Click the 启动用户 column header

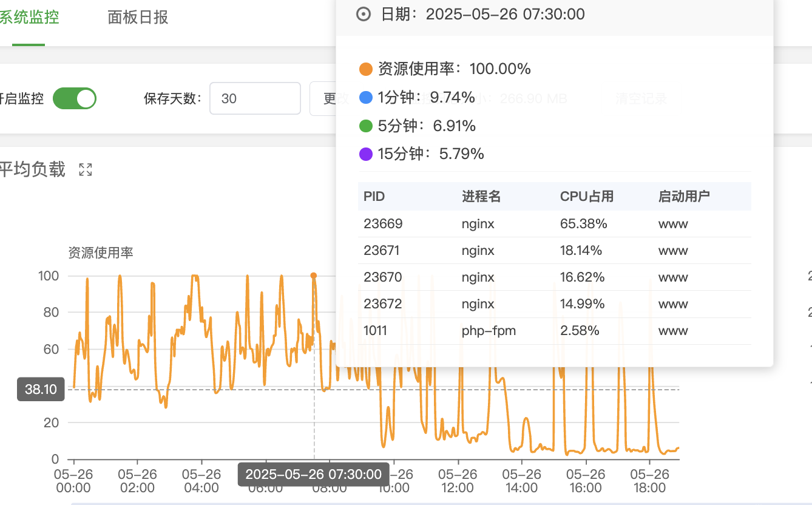click(684, 196)
